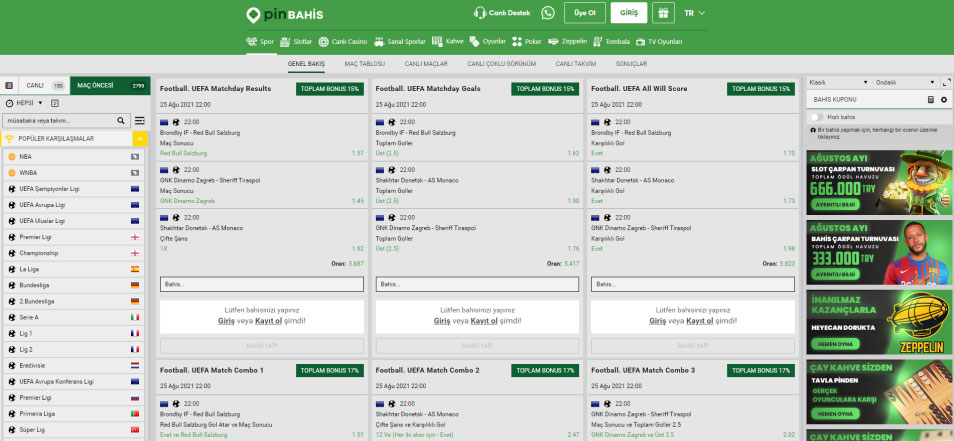Screen dimensions: 954x441
Task: Click the trophy icon in Popüler Karşılaşmalar
Action: click(9, 139)
